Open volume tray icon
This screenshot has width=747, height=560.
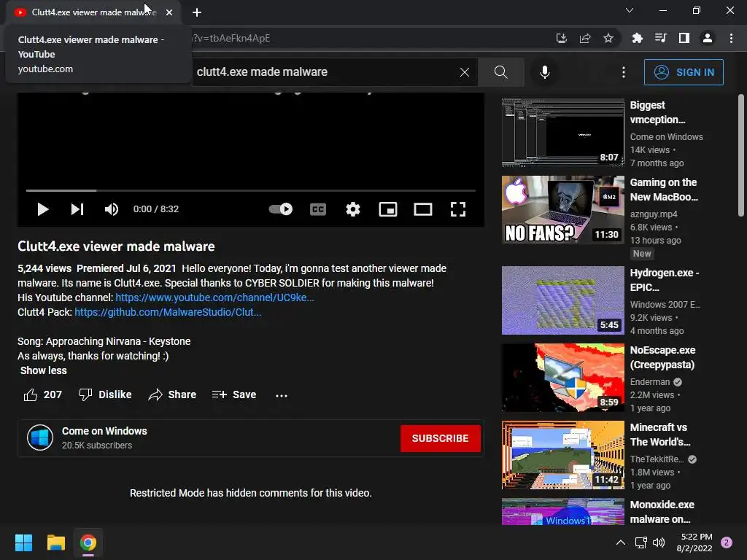tap(659, 542)
